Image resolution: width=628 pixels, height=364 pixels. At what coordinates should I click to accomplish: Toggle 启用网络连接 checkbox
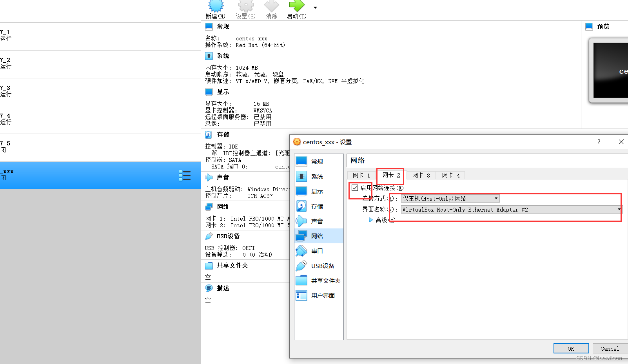click(x=355, y=188)
